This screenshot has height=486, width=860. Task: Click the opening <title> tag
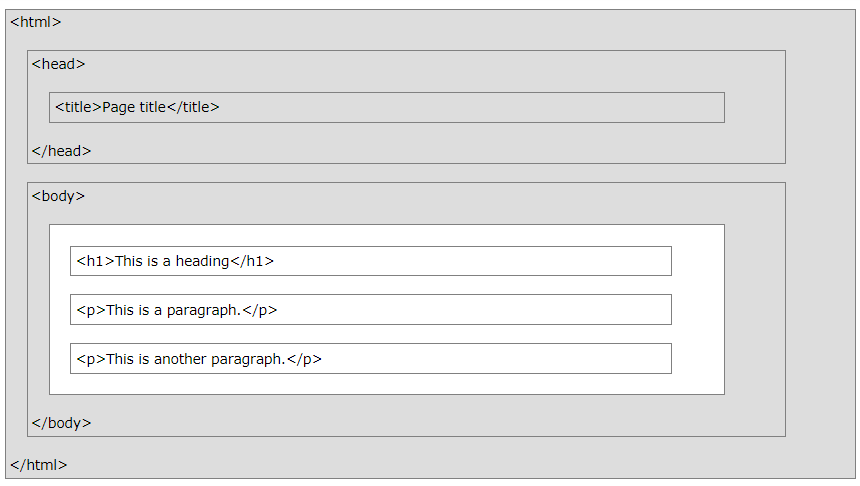78,107
